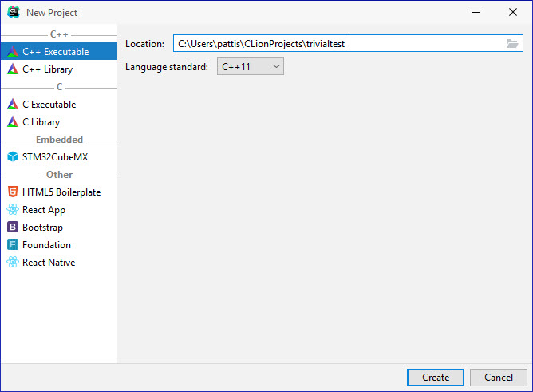The width and height of the screenshot is (533, 392).
Task: Select the React App project type
Action: (x=43, y=210)
